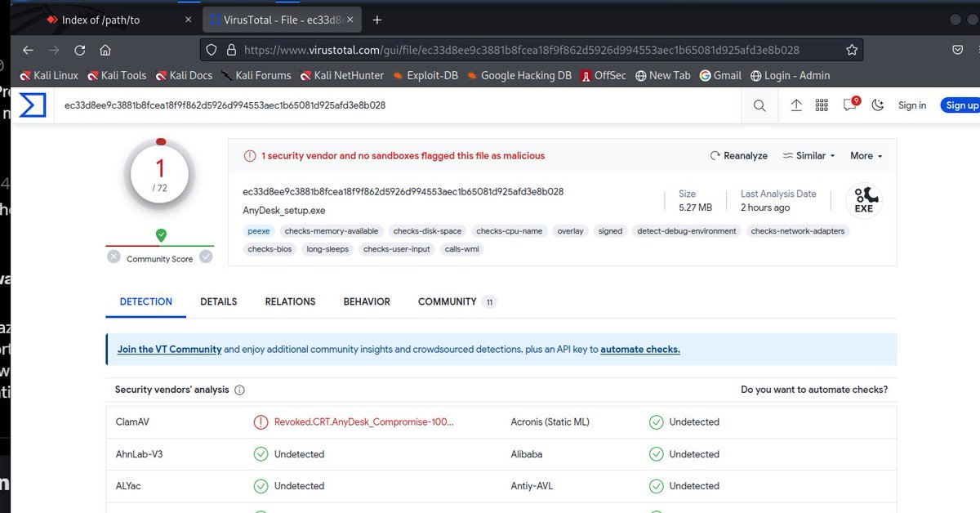Switch to the DETECTION tab
The width and height of the screenshot is (980, 513).
[146, 301]
